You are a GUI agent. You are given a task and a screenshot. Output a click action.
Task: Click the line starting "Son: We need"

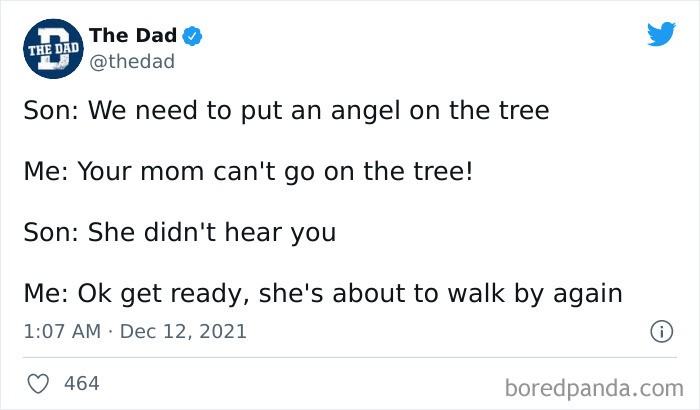click(x=286, y=109)
